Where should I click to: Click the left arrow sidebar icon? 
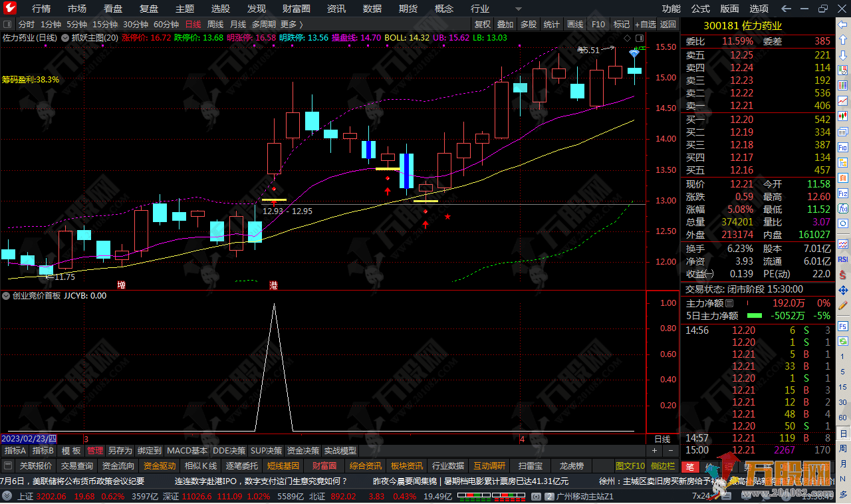click(842, 25)
